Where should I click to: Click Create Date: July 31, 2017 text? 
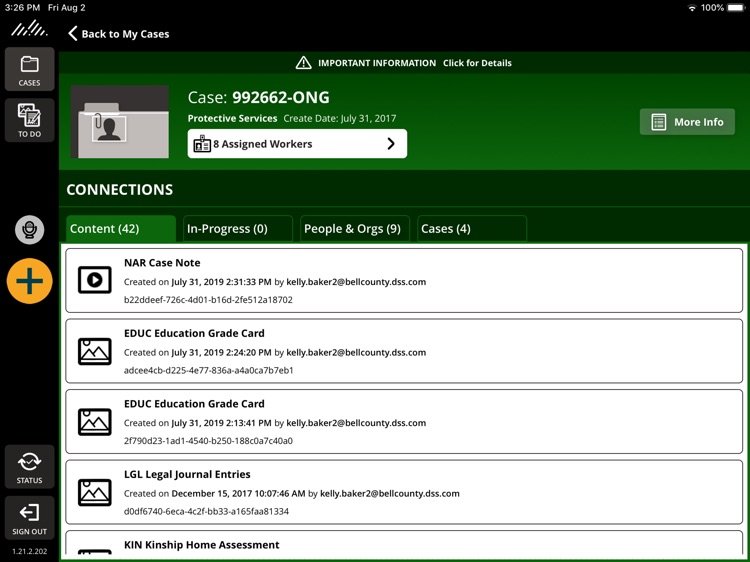(x=340, y=118)
